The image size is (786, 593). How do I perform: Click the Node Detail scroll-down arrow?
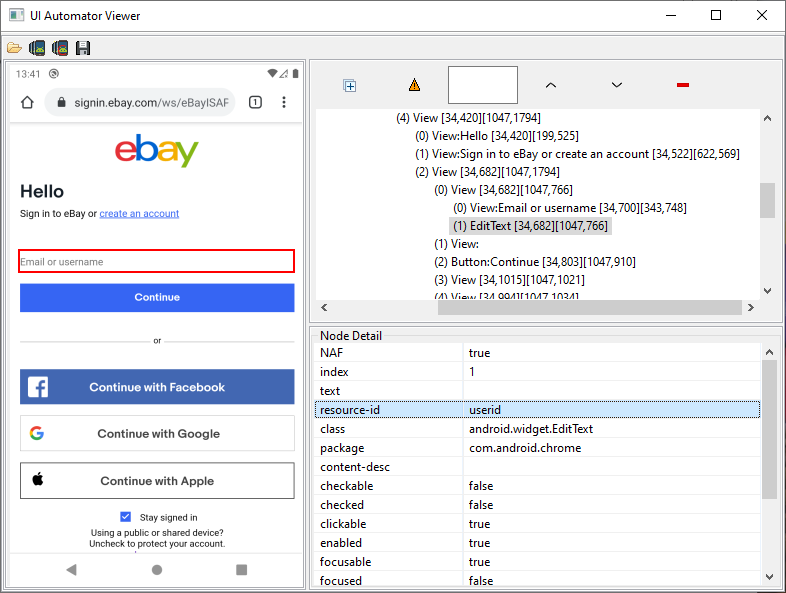(x=769, y=577)
